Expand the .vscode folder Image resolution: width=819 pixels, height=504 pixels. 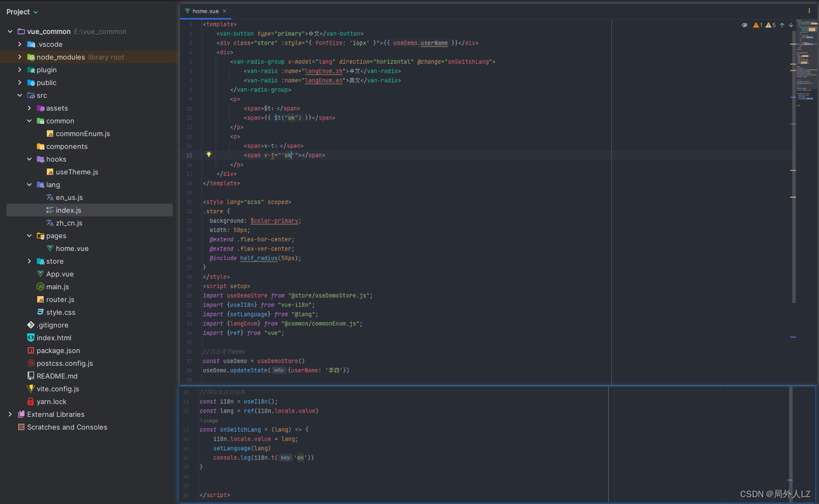20,44
